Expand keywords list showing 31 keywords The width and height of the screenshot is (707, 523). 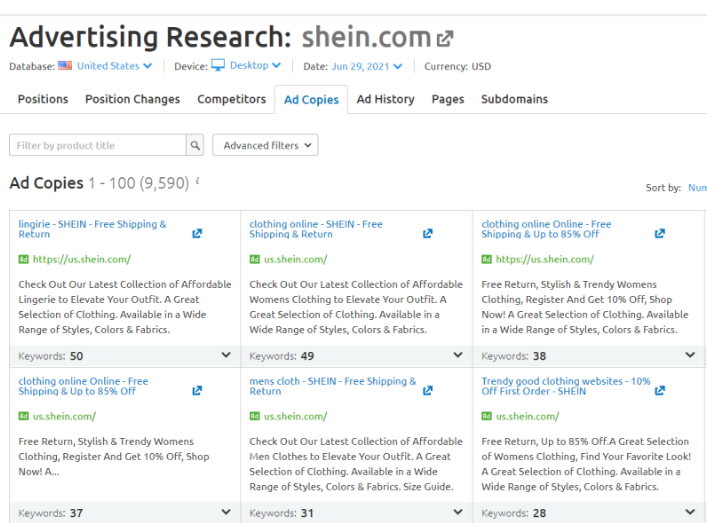[x=458, y=512]
